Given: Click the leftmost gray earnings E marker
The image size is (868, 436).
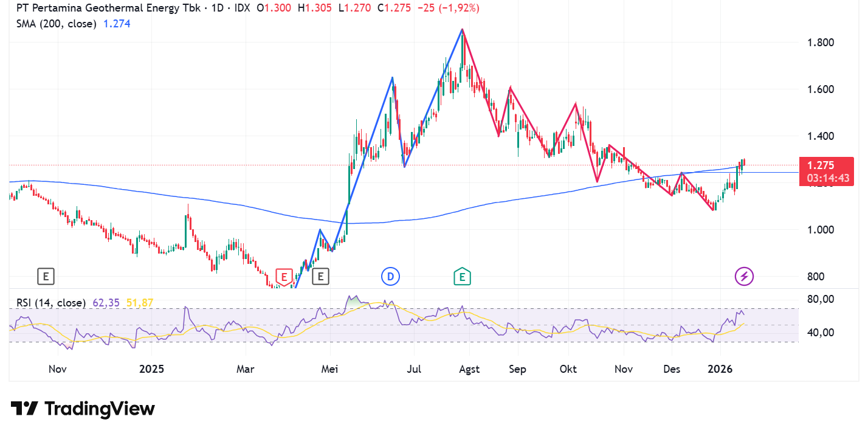Looking at the screenshot, I should (x=46, y=277).
